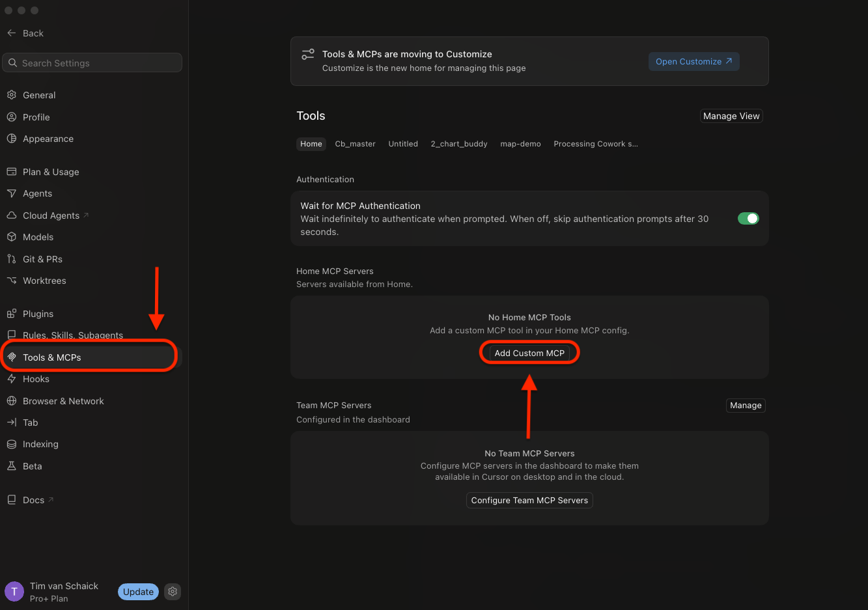Open Worktrees settings
This screenshot has height=610, width=868.
(x=44, y=281)
